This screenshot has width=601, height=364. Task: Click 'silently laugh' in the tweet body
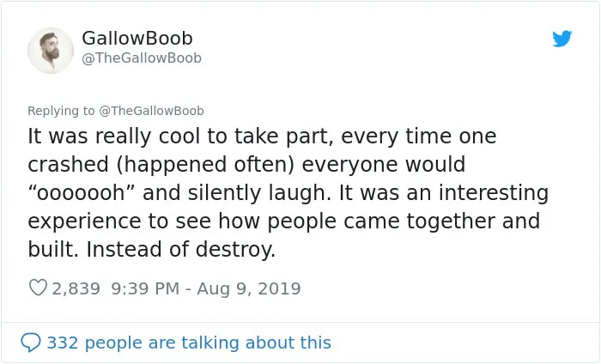[x=259, y=192]
